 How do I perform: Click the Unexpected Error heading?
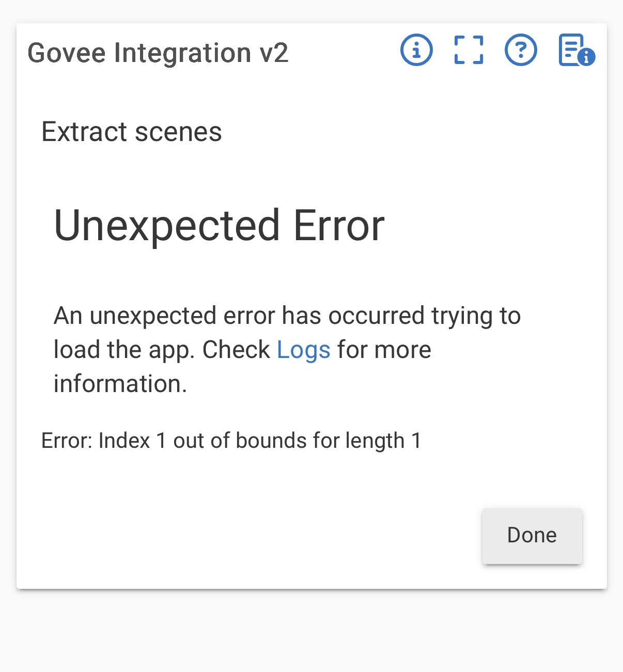tap(219, 226)
